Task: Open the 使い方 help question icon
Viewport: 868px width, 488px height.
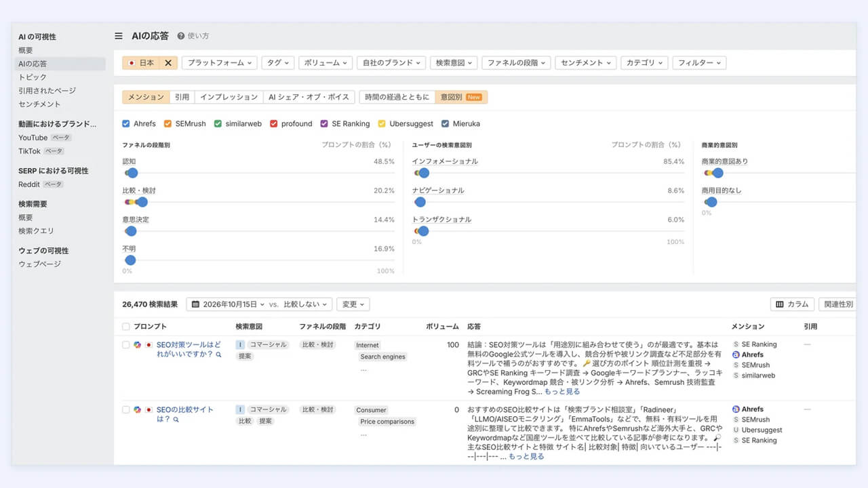Action: click(181, 36)
